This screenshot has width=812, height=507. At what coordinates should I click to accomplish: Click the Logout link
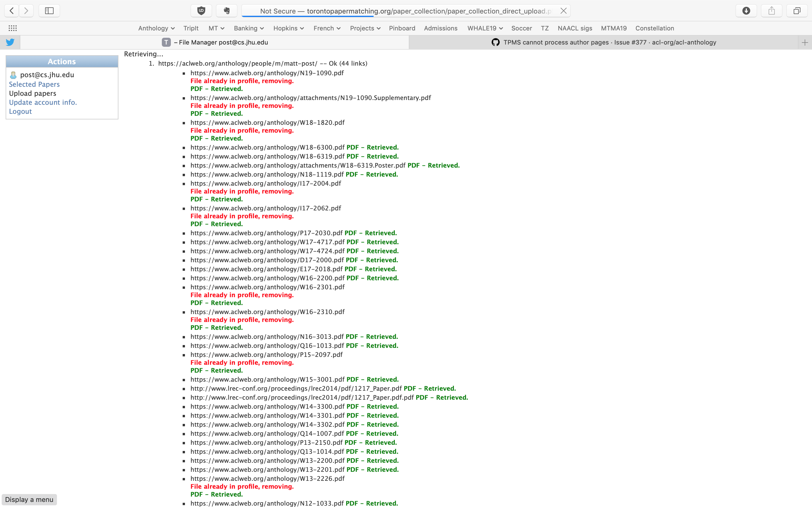20,111
